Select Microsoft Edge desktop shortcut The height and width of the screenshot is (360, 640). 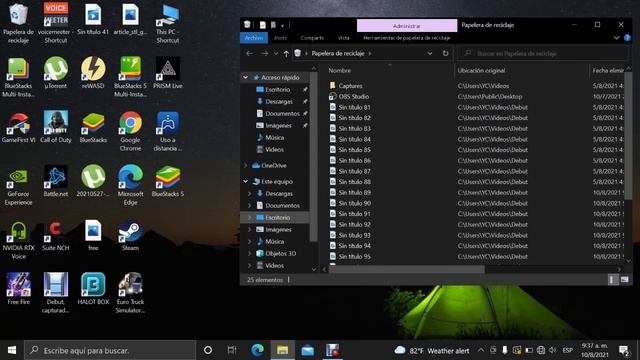pyautogui.click(x=130, y=185)
